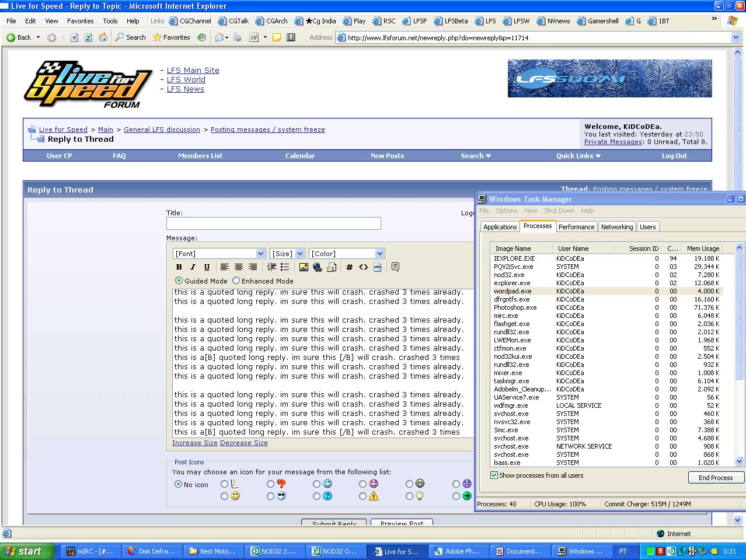Open the Size dropdown
The width and height of the screenshot is (746, 560).
point(300,253)
